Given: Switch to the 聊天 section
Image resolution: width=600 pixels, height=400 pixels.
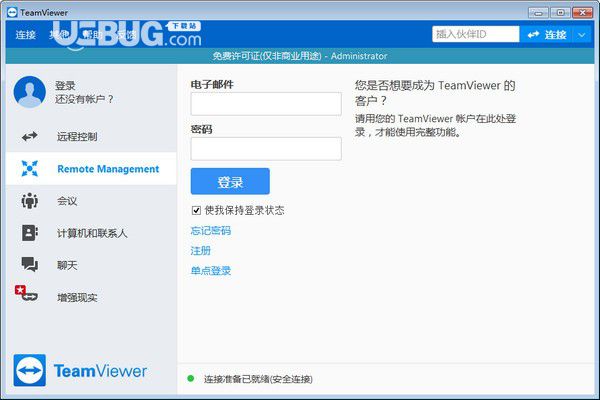Looking at the screenshot, I should click(91, 264).
